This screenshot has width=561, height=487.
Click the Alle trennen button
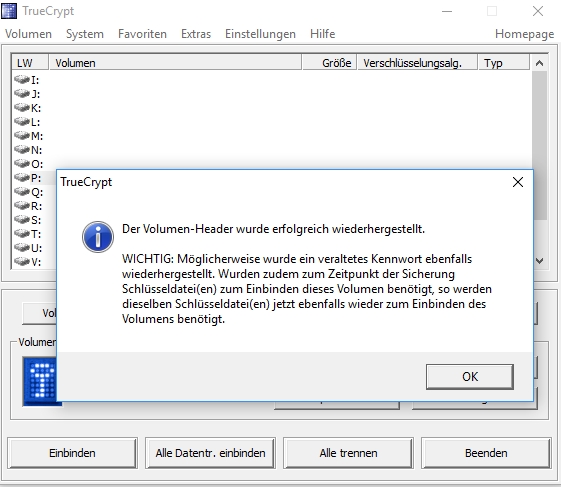point(348,453)
